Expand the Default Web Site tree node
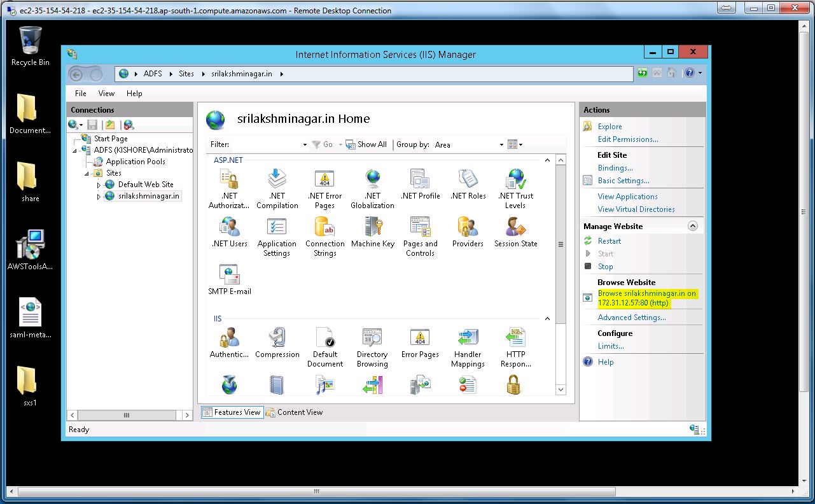Viewport: 815px width, 504px height. point(99,185)
